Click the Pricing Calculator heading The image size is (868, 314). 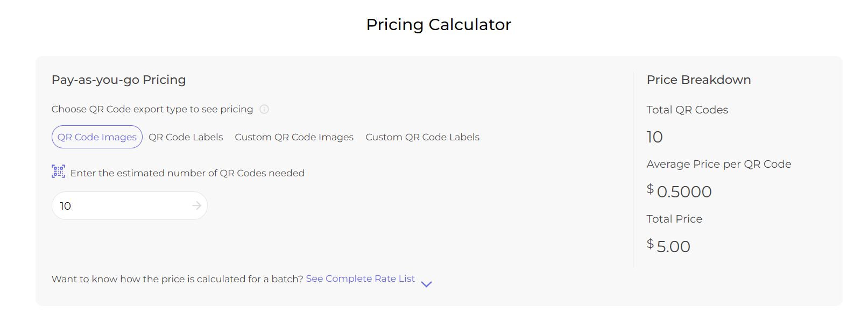pyautogui.click(x=439, y=24)
